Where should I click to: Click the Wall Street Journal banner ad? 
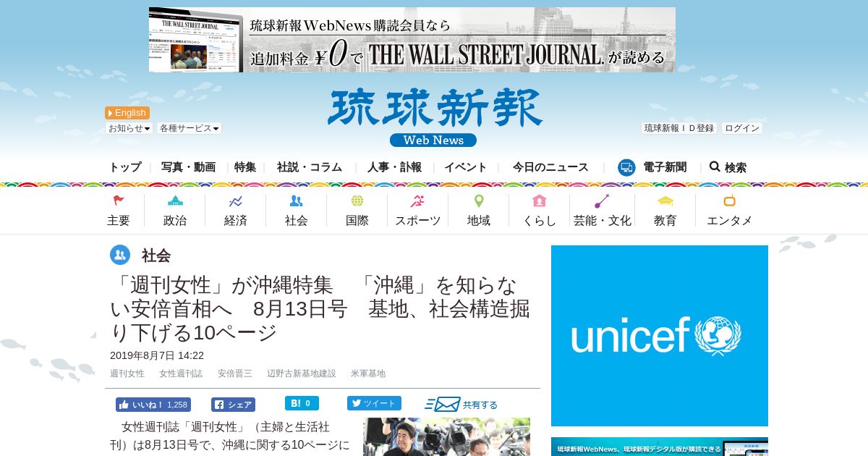[412, 40]
